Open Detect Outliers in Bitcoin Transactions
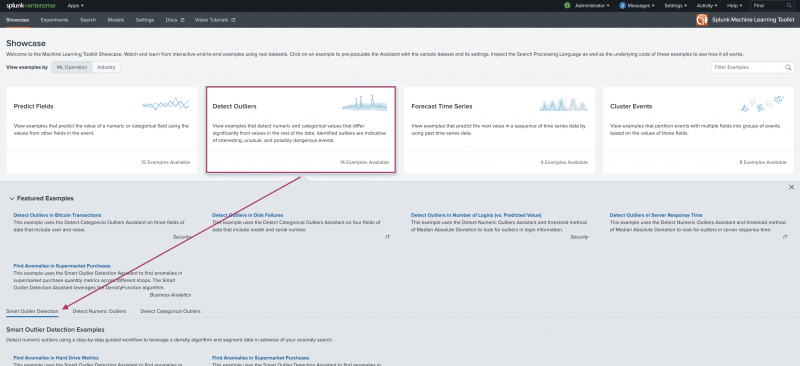 click(x=57, y=215)
